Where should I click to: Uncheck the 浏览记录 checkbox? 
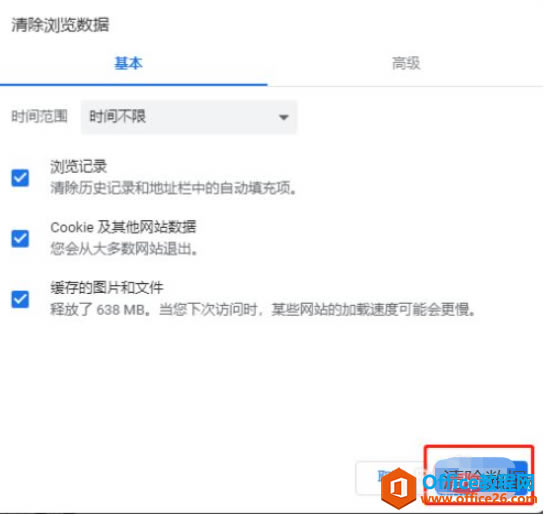pyautogui.click(x=20, y=178)
